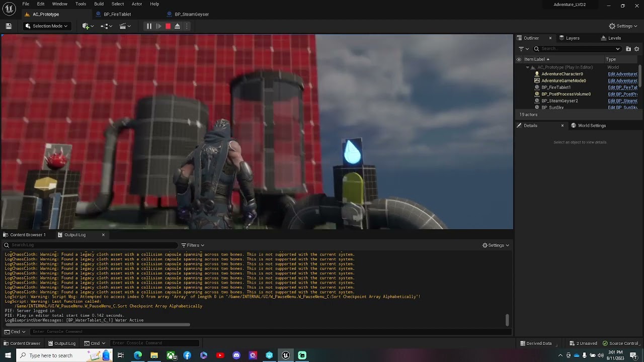This screenshot has width=644, height=362.
Task: Select BP_PostProcessVolume0 in the Outliner
Action: (x=566, y=94)
